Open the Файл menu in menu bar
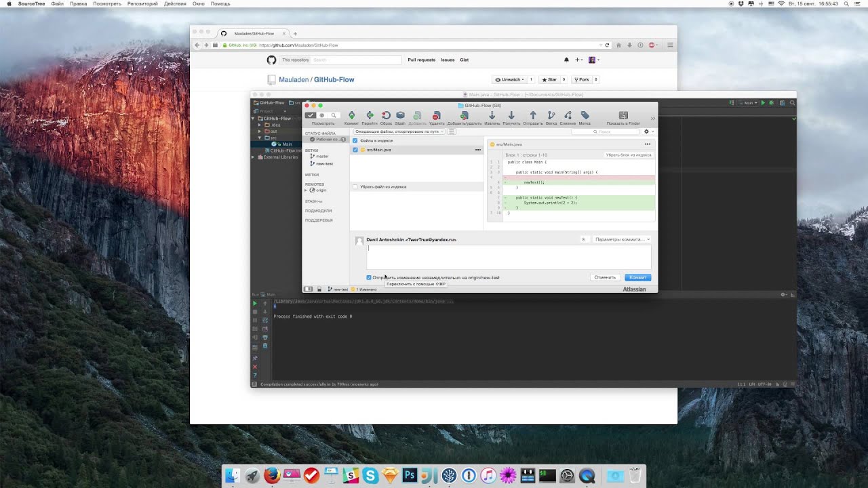 pos(57,3)
